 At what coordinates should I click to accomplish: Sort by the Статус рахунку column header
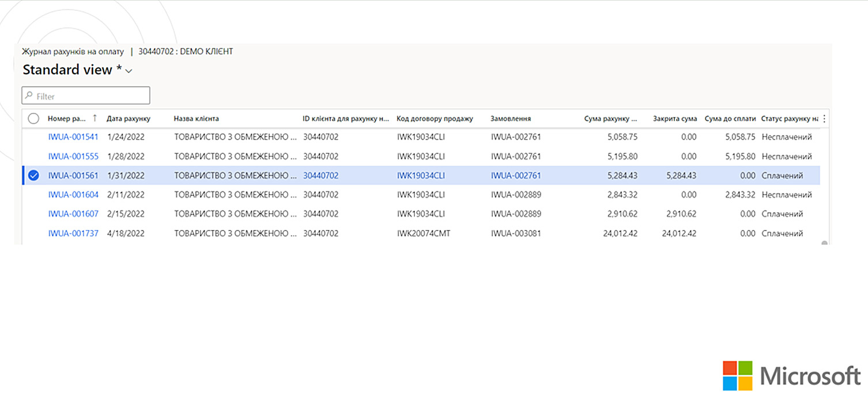click(790, 118)
